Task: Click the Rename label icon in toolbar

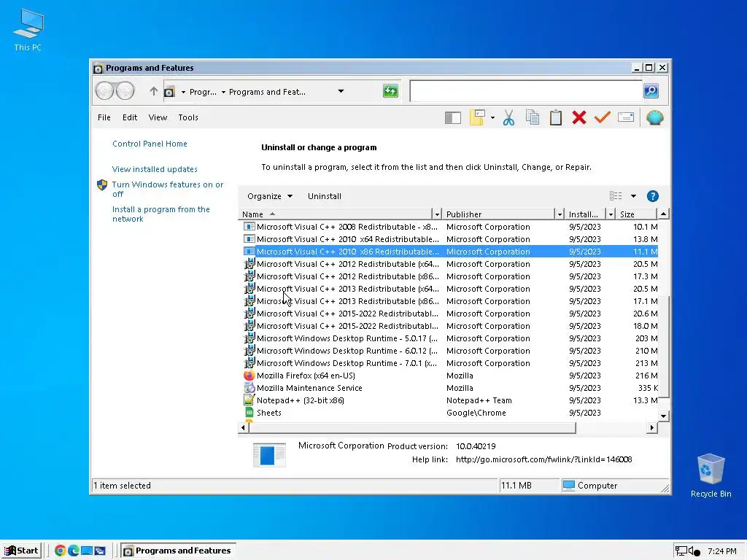Action: [x=625, y=117]
